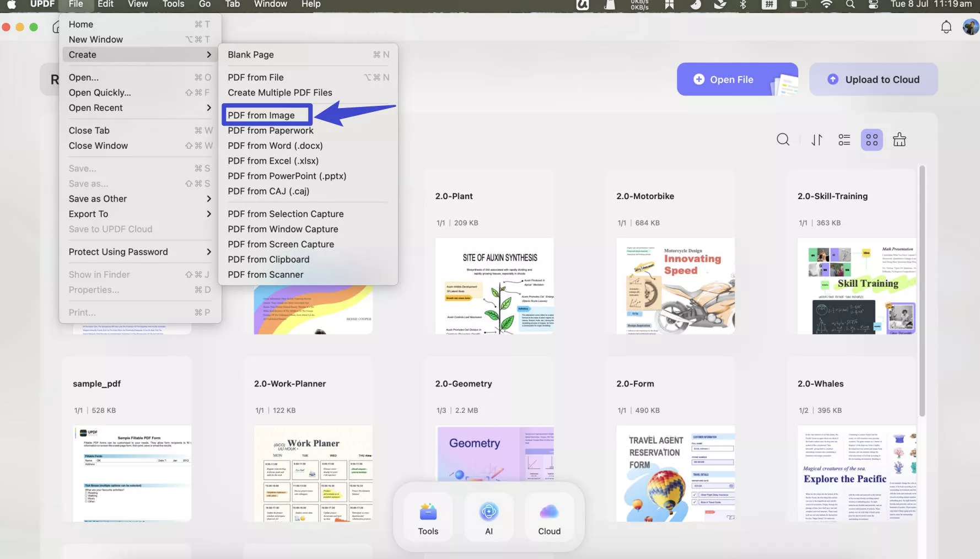Choose Open Quickly... menu entry
Screen dimensions: 980x559
(139, 93)
